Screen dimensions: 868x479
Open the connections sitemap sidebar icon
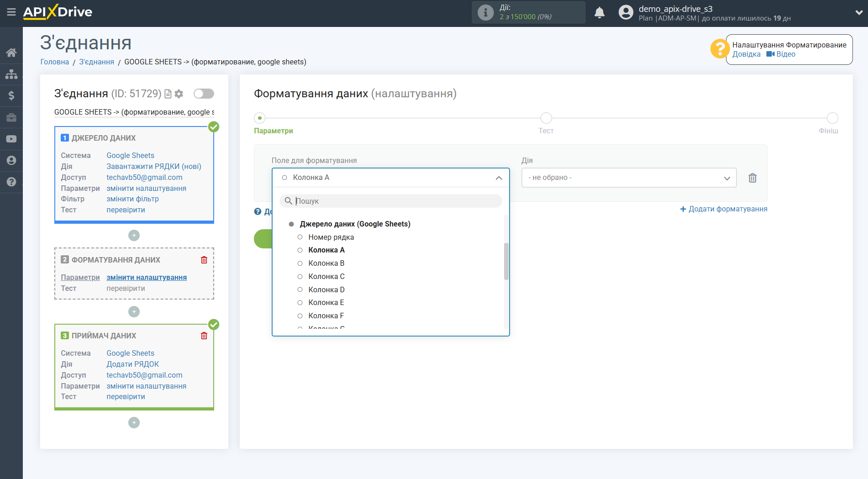[11, 74]
